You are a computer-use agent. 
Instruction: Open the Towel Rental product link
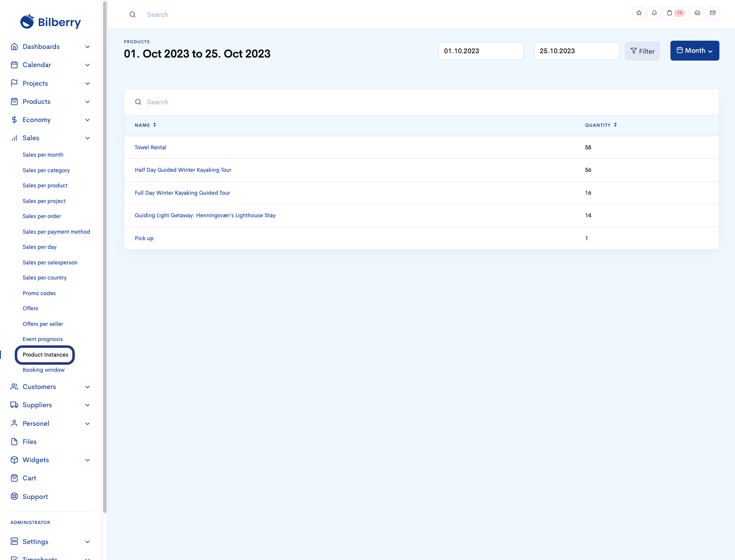coord(150,148)
